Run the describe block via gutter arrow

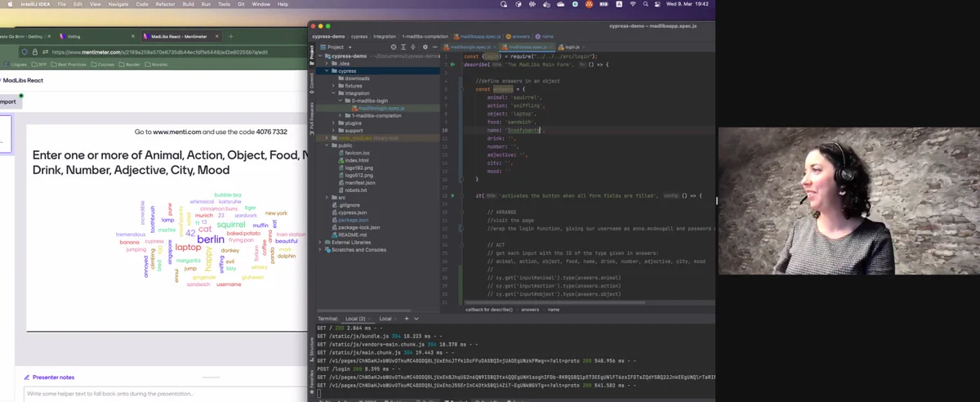[452, 65]
